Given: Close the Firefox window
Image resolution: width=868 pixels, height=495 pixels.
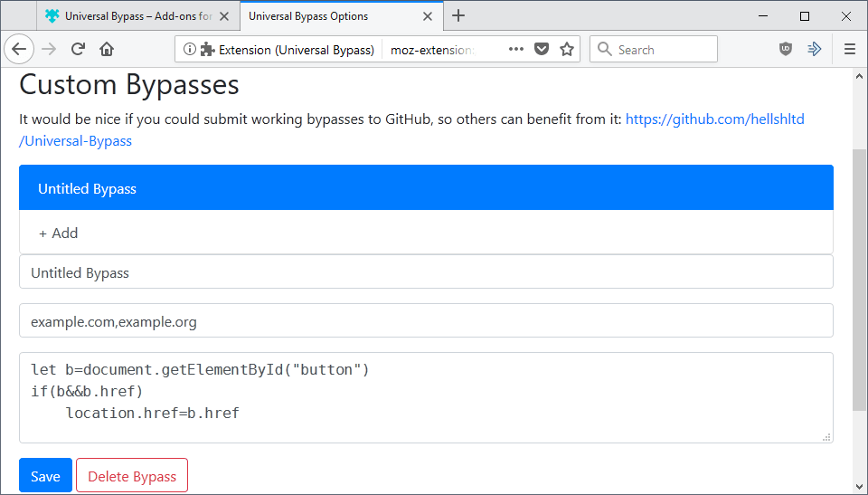Looking at the screenshot, I should pos(846,16).
